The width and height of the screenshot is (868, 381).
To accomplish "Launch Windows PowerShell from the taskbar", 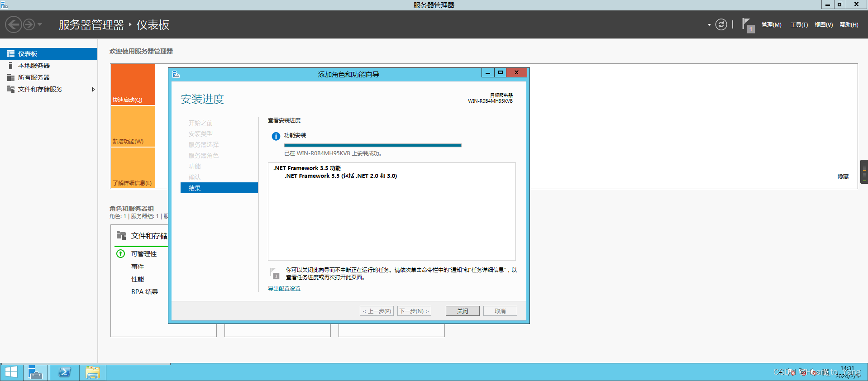I will click(65, 372).
